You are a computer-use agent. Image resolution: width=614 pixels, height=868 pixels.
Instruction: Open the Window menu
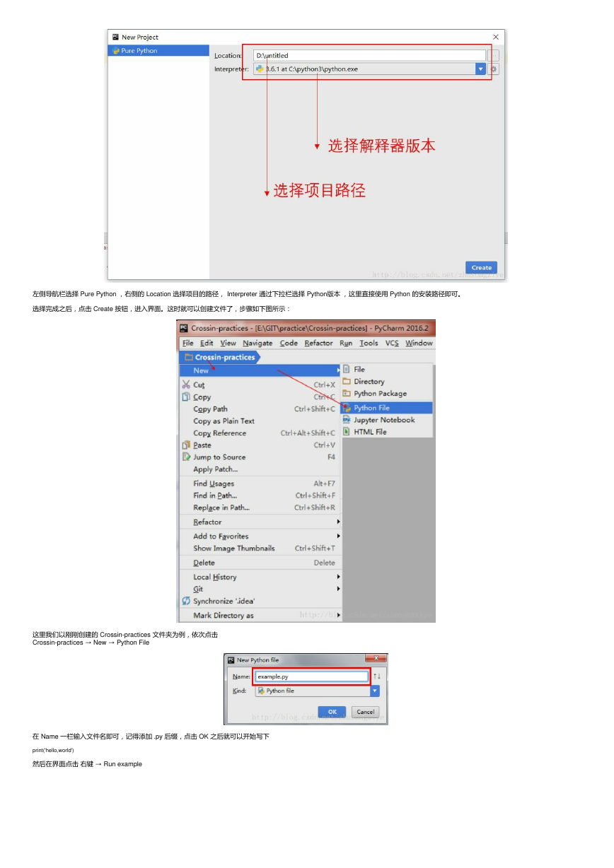pos(419,343)
